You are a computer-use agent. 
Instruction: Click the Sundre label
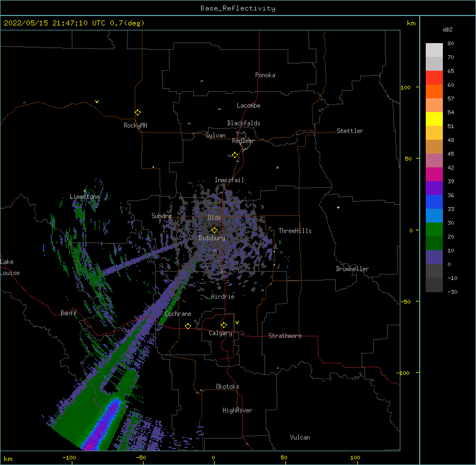(161, 216)
